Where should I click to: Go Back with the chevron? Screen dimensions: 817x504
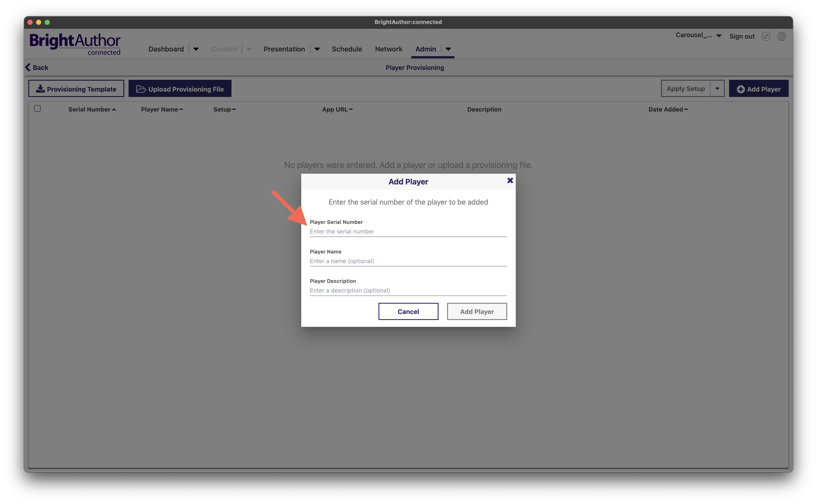[37, 67]
